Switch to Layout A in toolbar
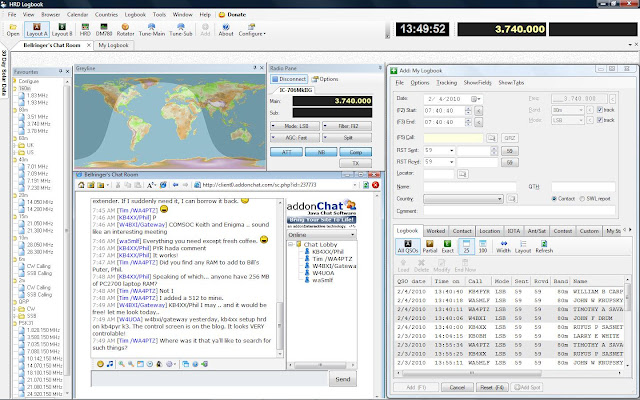Viewport: 640px width, 400px height. [x=37, y=30]
